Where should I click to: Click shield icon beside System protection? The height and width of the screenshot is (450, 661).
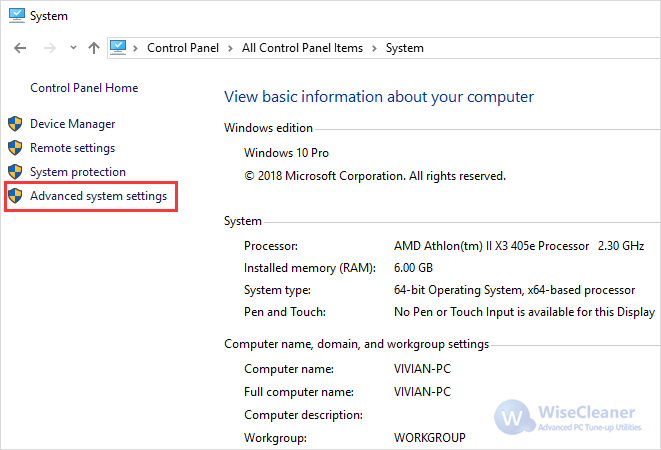(x=15, y=172)
